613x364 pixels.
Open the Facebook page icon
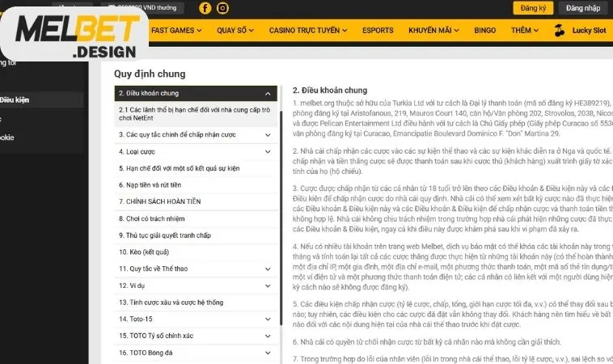coord(205,8)
